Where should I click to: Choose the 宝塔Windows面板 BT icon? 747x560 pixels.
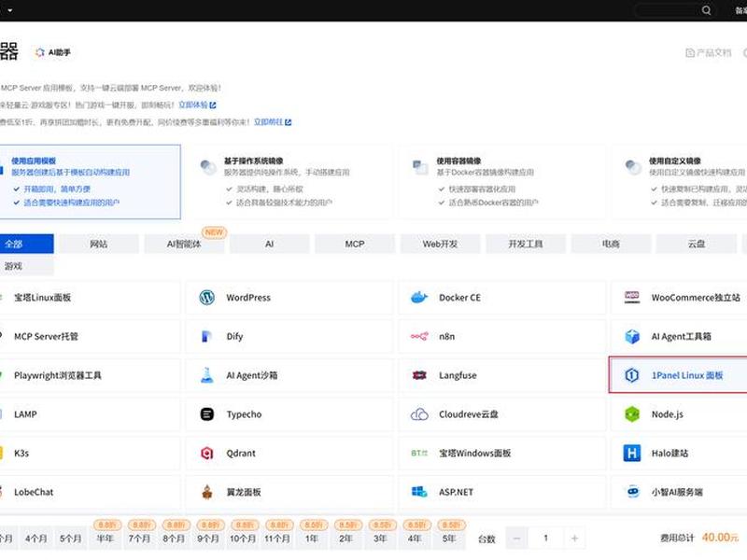419,454
